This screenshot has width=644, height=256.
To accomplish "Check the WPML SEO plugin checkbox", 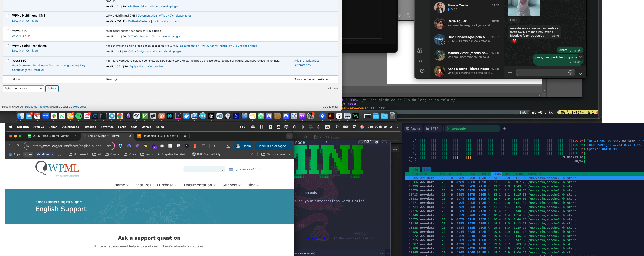I will coord(7,31).
